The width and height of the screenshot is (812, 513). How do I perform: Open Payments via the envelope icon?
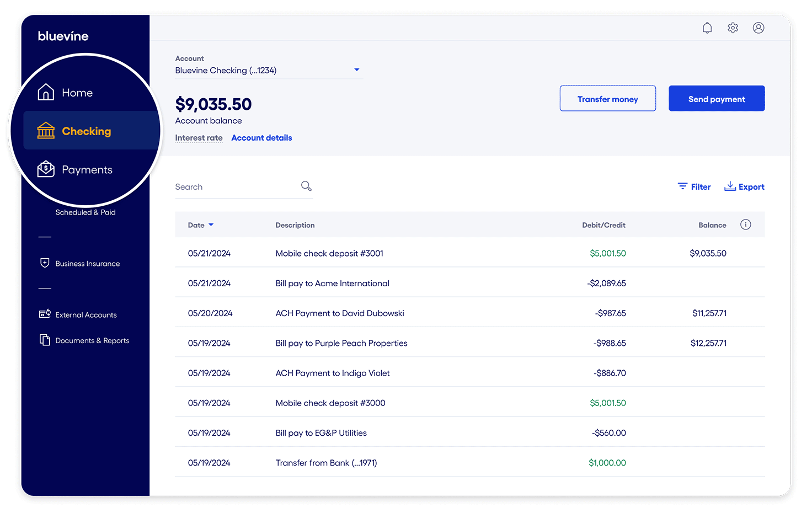pos(46,169)
